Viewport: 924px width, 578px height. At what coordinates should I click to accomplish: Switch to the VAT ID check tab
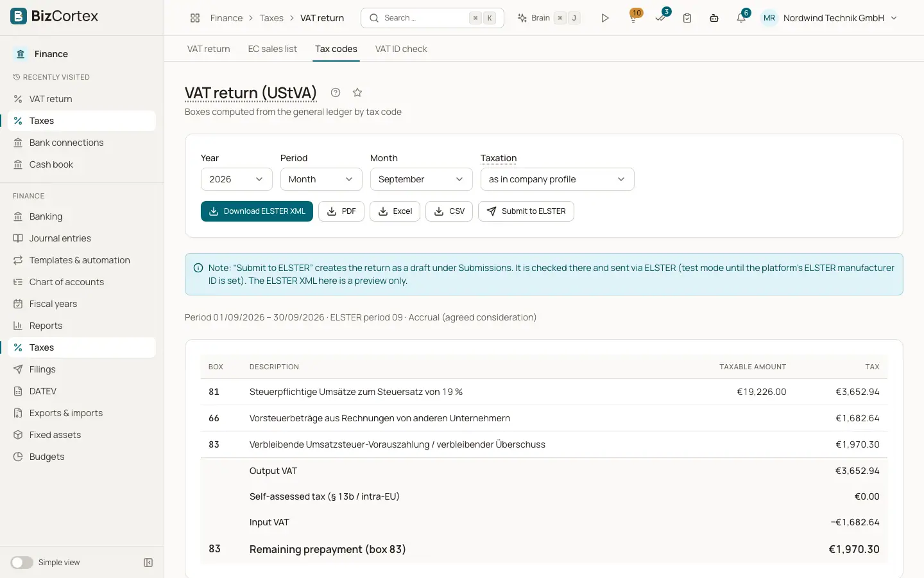[401, 49]
